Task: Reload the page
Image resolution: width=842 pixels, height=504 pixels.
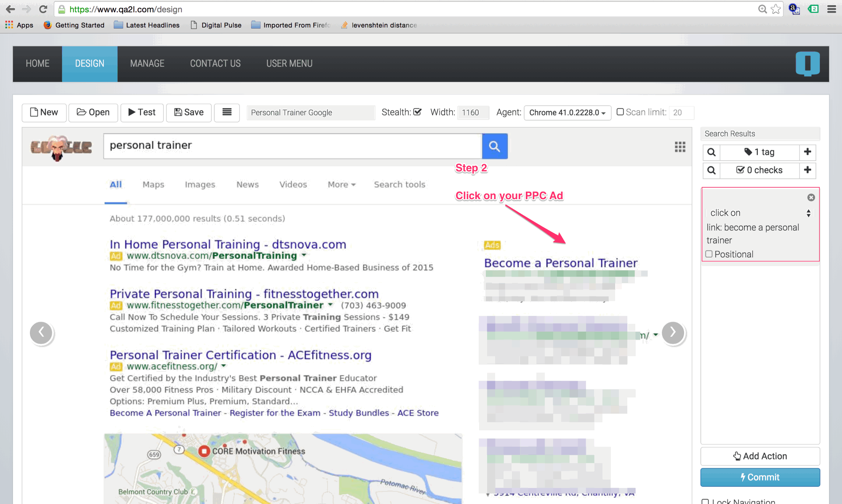Action: (43, 9)
